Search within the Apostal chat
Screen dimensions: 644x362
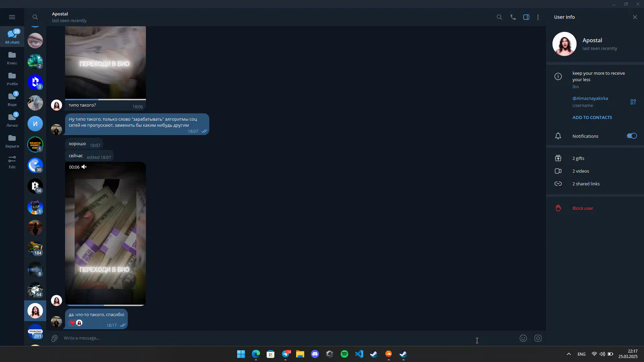(x=499, y=17)
